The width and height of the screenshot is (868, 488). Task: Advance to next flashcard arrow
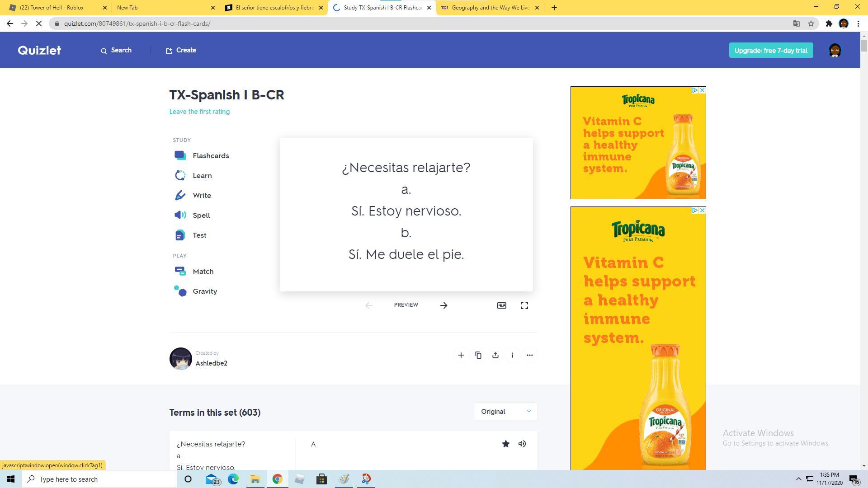[443, 305]
